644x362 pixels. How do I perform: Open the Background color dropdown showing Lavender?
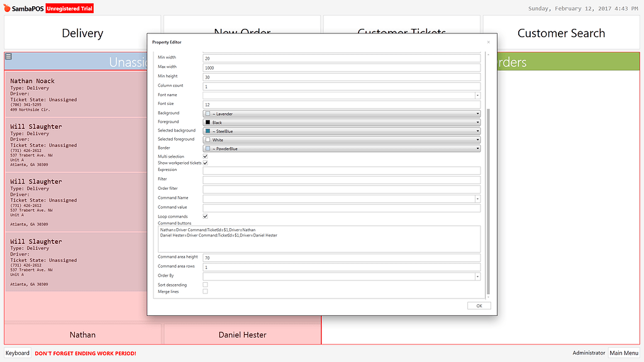[476, 112]
